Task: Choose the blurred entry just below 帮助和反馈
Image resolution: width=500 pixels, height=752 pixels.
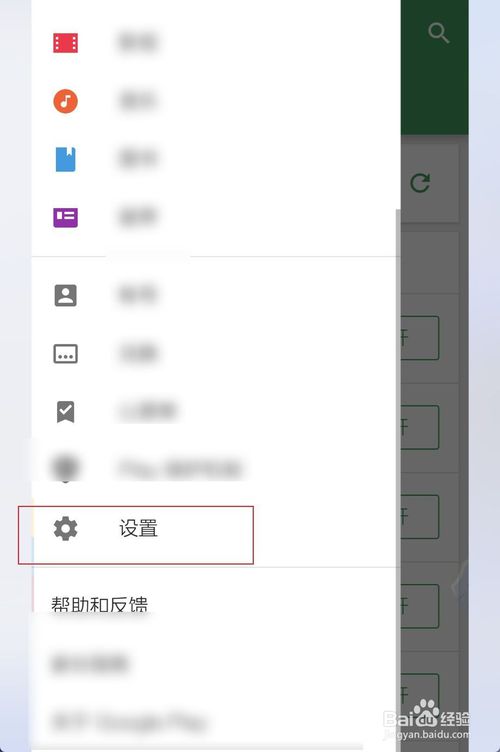Action: [x=90, y=664]
